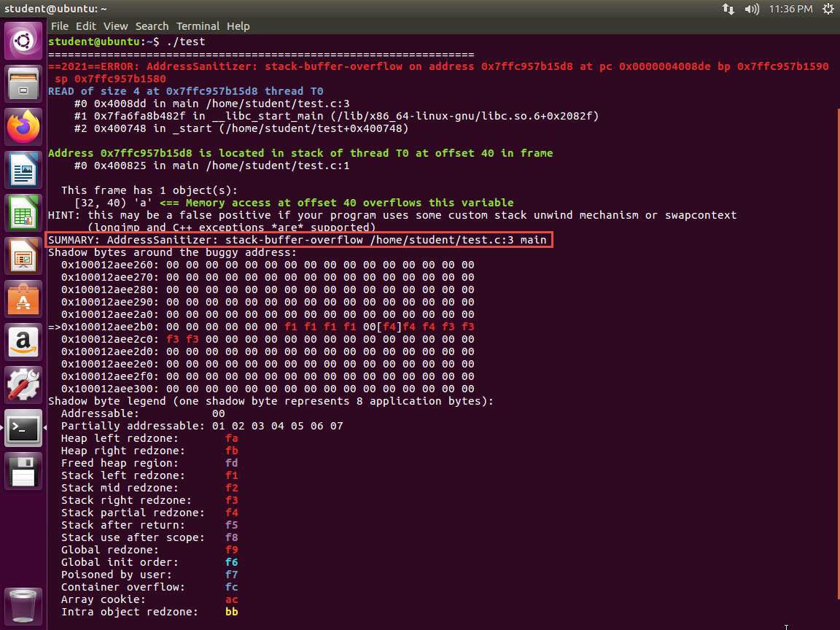Open the File menu
This screenshot has width=840, height=630.
pyautogui.click(x=60, y=26)
